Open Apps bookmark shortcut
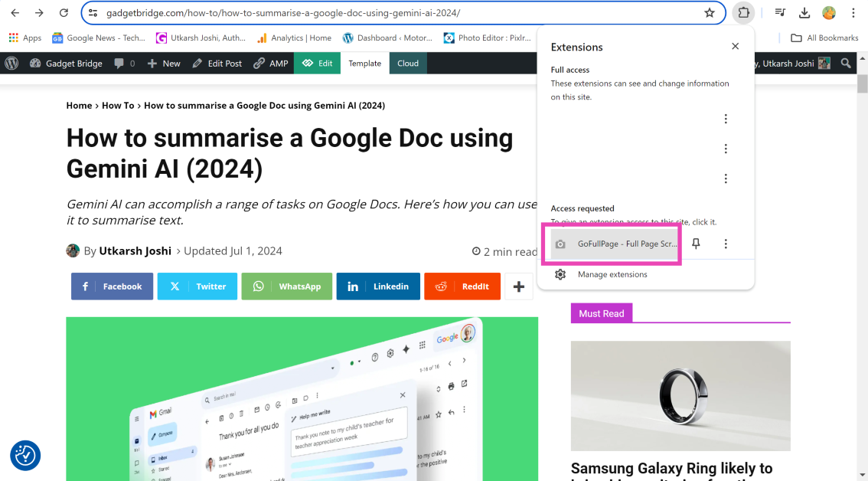 point(25,38)
